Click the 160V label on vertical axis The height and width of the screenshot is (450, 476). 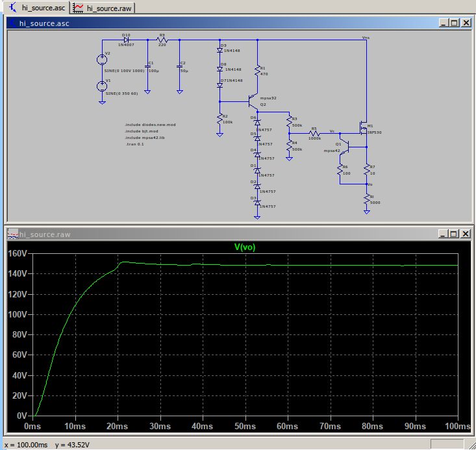pyautogui.click(x=18, y=253)
